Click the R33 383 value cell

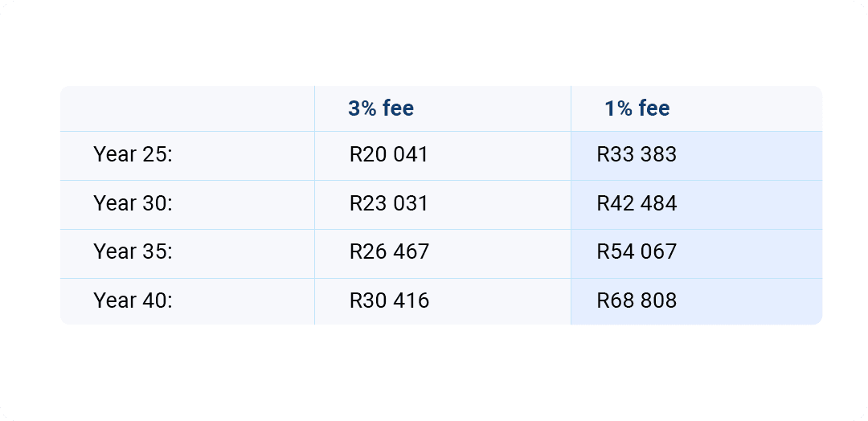tap(637, 154)
